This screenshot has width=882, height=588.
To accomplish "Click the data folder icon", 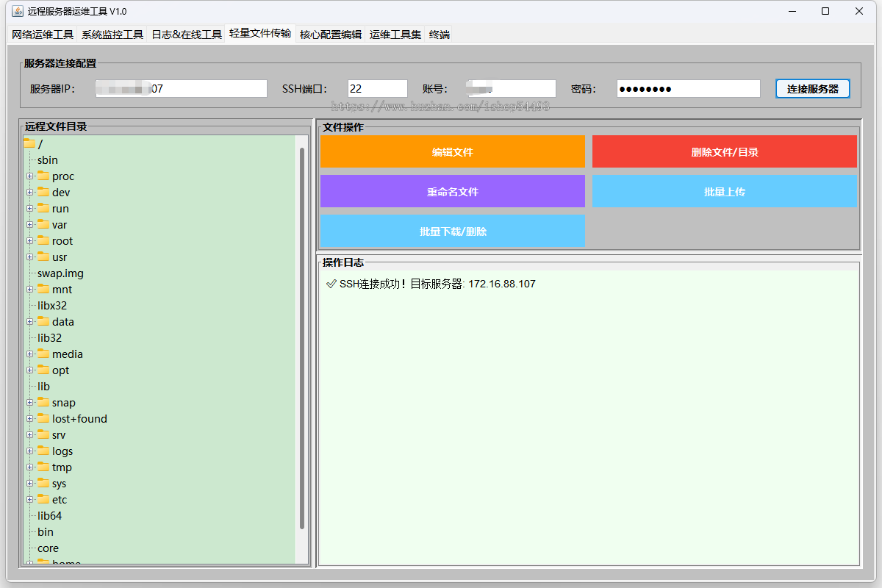I will (43, 321).
